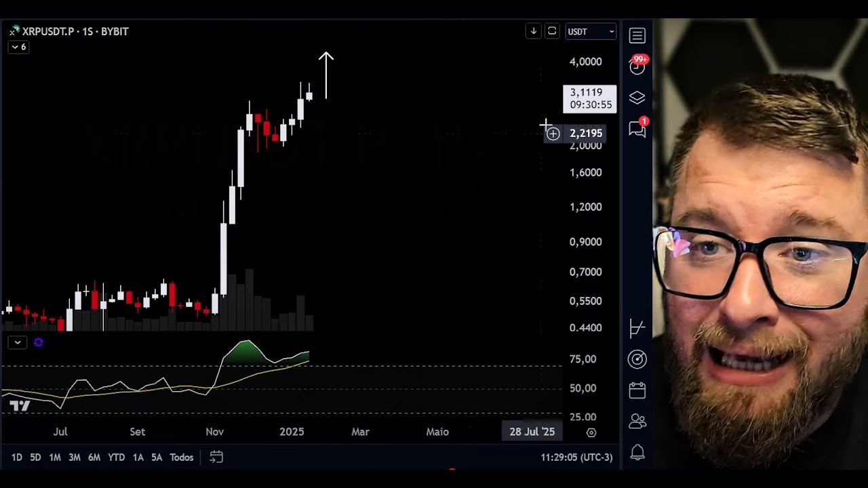Select the 1A time range

pyautogui.click(x=138, y=457)
